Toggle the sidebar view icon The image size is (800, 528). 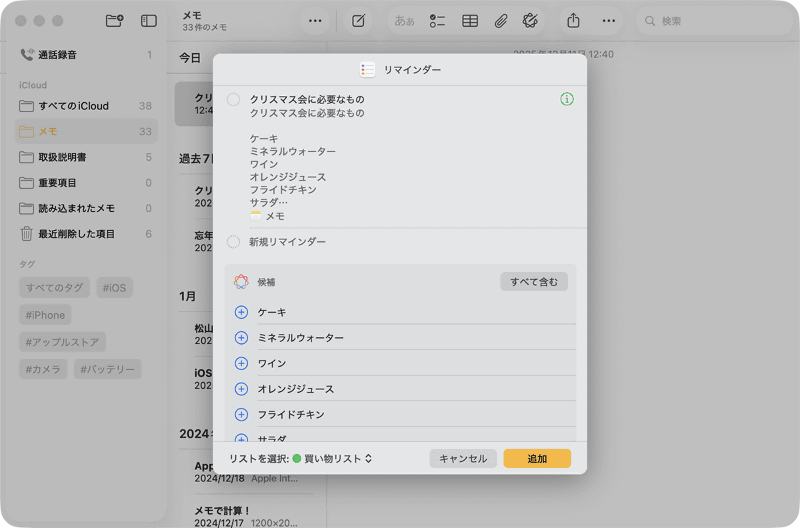[148, 21]
